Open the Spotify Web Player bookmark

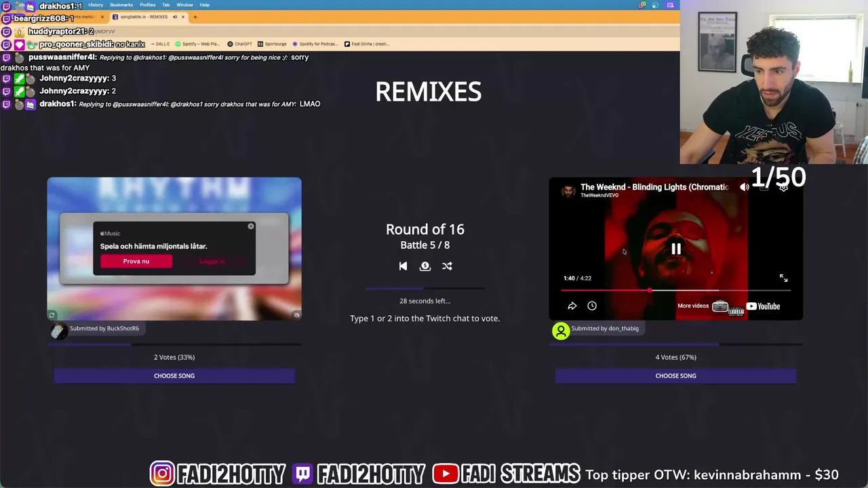point(197,44)
